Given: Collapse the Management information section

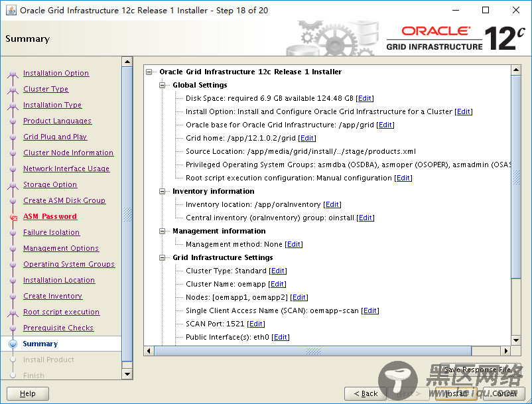Looking at the screenshot, I should pos(162,231).
